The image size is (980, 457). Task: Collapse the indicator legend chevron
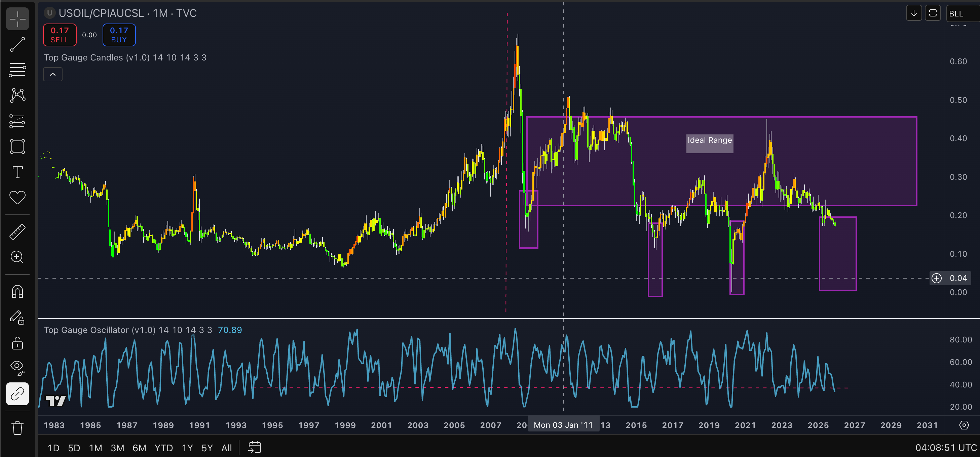pos(53,75)
